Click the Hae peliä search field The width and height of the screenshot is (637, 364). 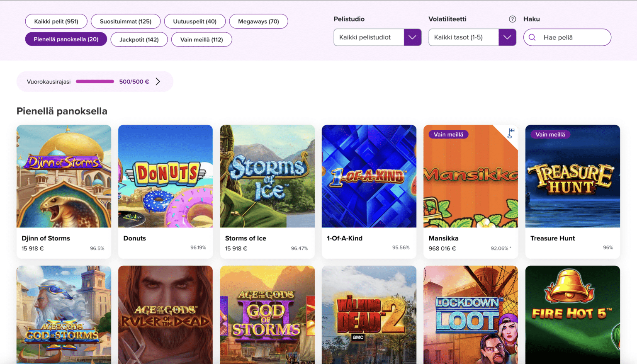click(x=567, y=37)
